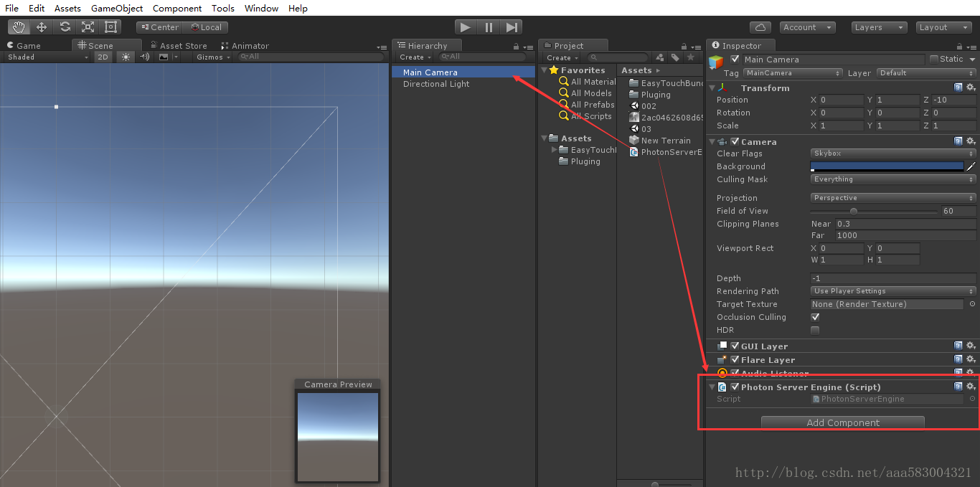Open the Layers dropdown
980x487 pixels.
(880, 27)
